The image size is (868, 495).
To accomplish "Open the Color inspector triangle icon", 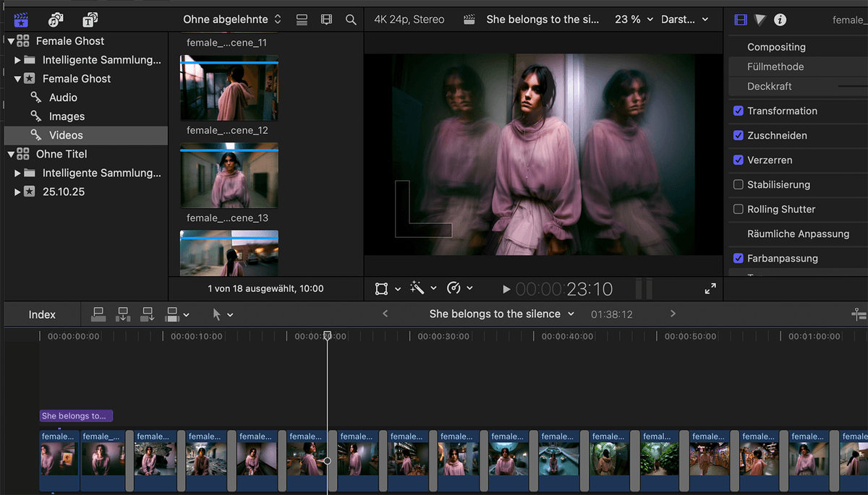I will pyautogui.click(x=759, y=20).
